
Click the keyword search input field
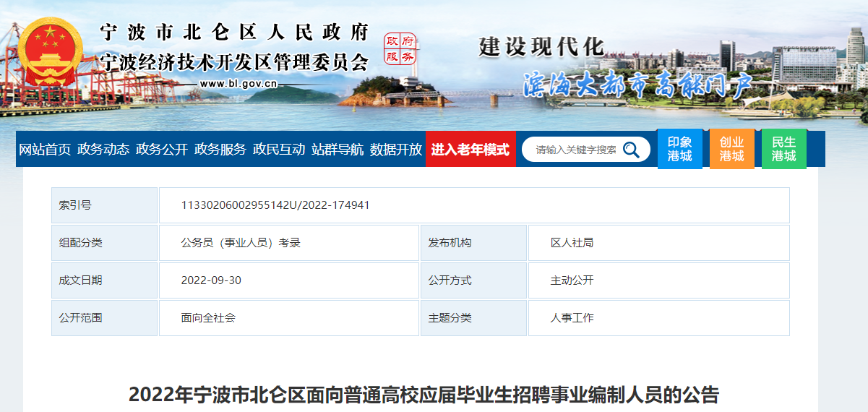(576, 150)
